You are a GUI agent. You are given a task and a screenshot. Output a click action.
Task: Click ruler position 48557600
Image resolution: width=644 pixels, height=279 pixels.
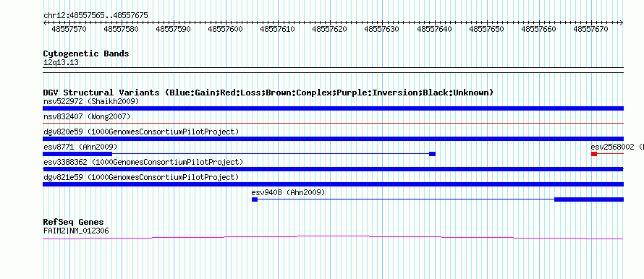(226, 29)
